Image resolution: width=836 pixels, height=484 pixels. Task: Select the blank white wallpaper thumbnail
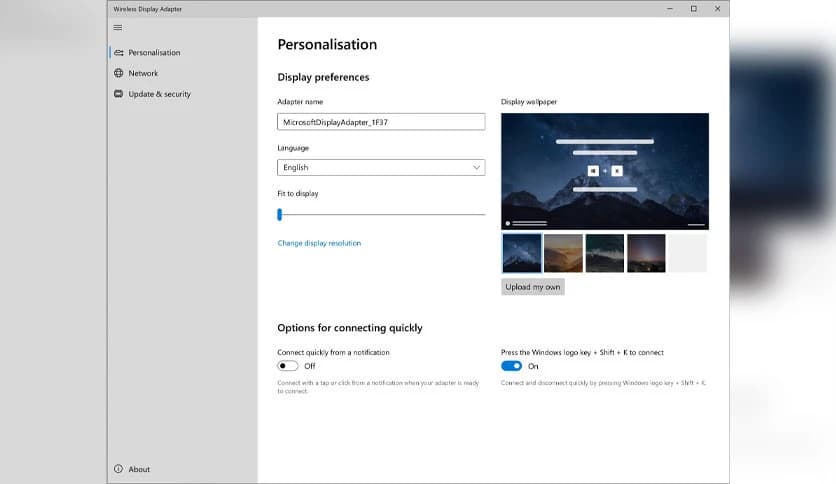point(687,254)
